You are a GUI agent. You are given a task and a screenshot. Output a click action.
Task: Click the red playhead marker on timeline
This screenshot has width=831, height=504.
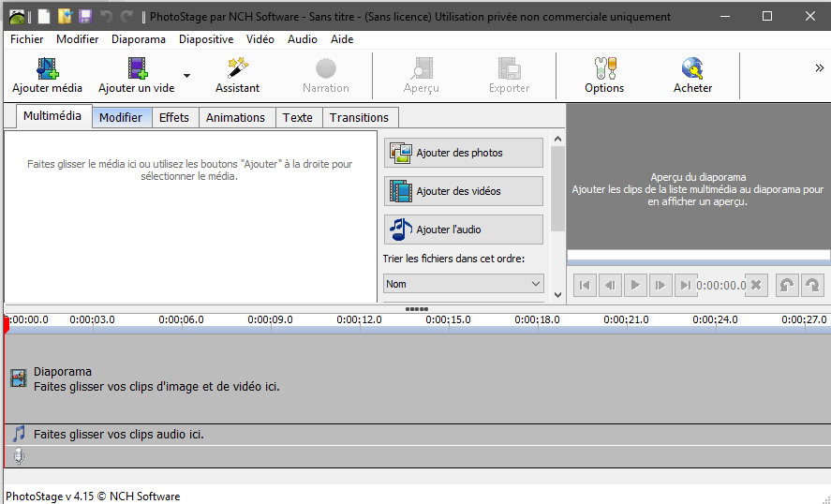coord(7,324)
